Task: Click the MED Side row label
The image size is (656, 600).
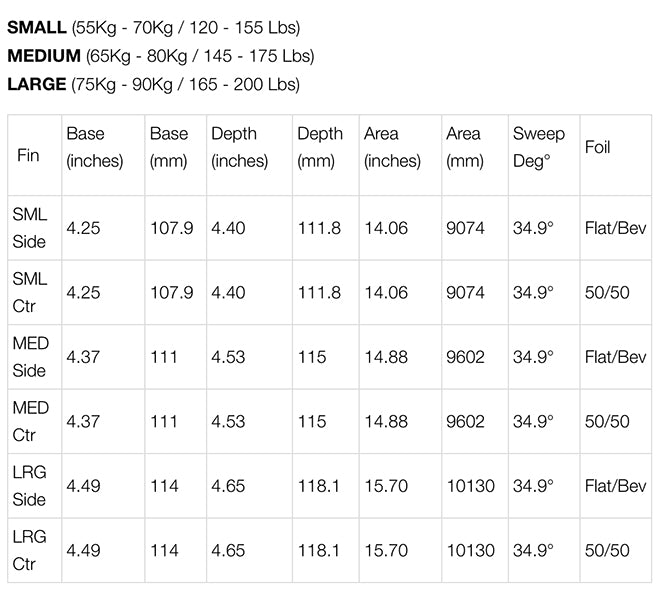Action: [30, 357]
